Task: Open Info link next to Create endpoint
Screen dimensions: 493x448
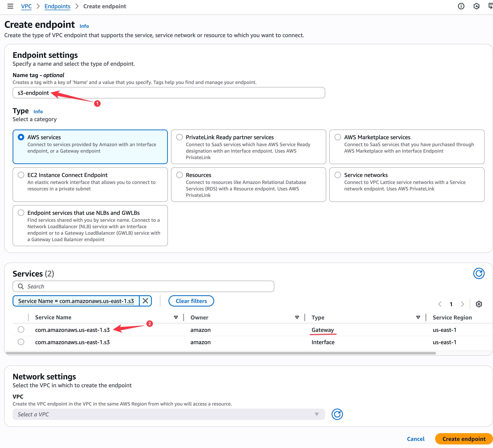Action: tap(84, 26)
